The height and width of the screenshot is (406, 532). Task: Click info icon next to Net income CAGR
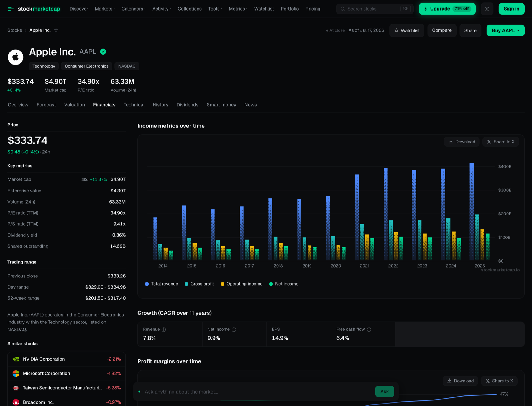(x=234, y=330)
